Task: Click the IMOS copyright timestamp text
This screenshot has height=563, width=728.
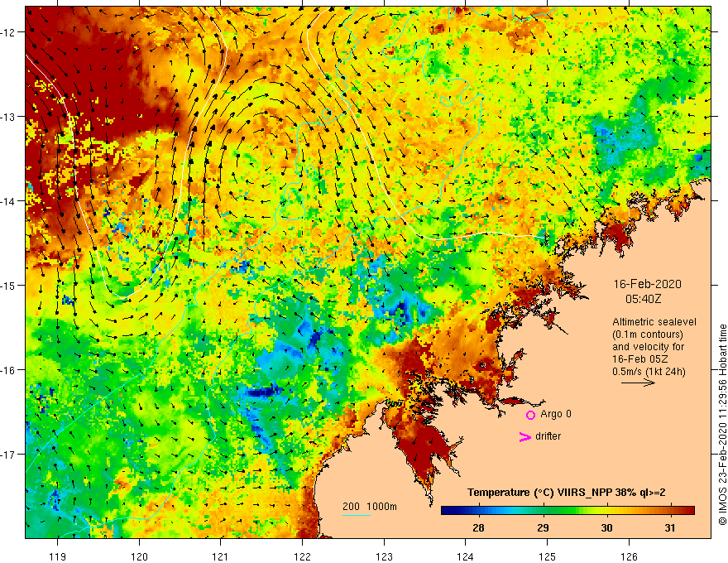Action: pos(722,425)
